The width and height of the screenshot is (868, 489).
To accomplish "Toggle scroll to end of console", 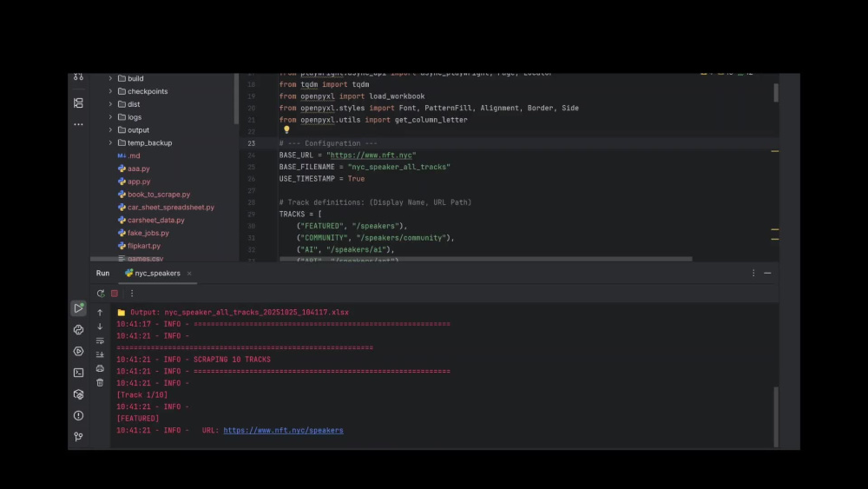I will (100, 354).
